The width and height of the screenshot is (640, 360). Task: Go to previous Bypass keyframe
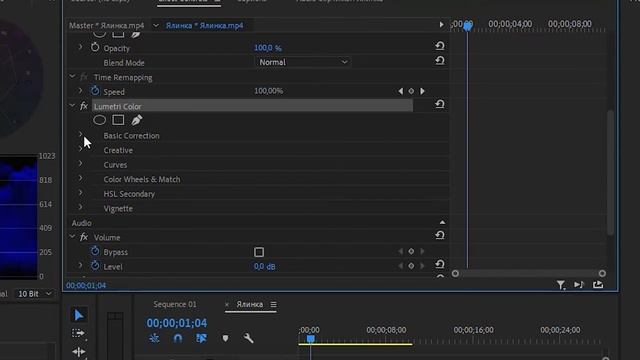point(400,251)
